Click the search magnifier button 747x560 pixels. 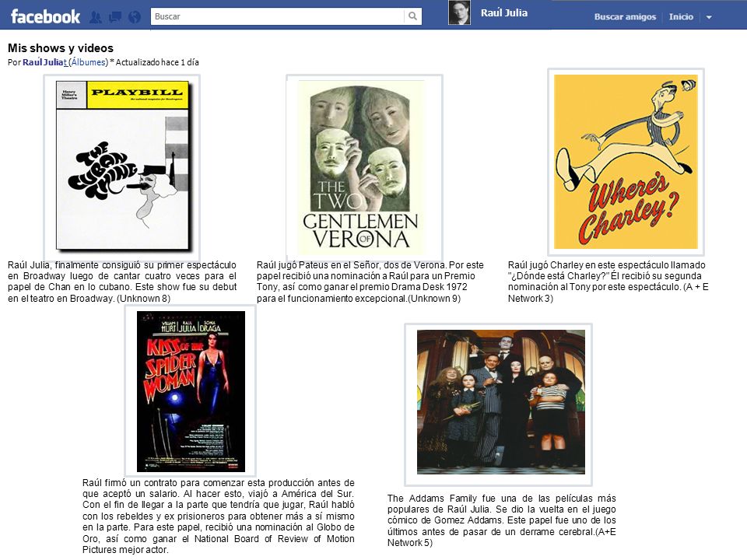pyautogui.click(x=412, y=16)
